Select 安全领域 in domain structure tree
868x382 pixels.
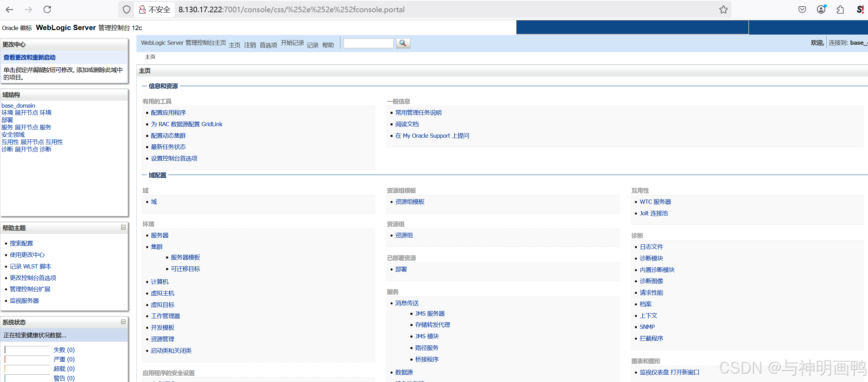point(13,135)
